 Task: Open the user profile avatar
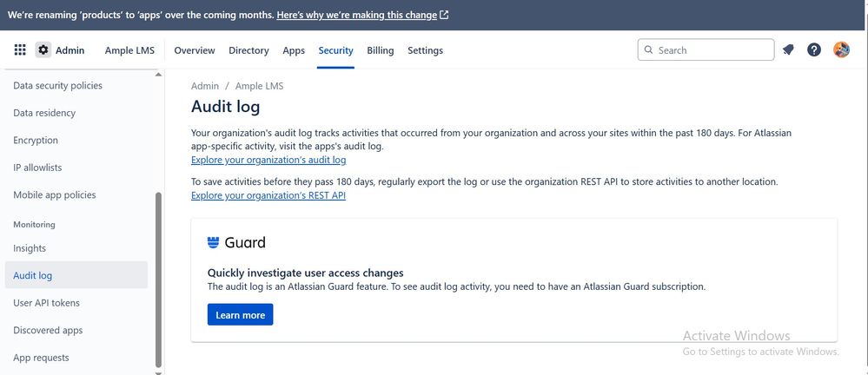tap(841, 49)
